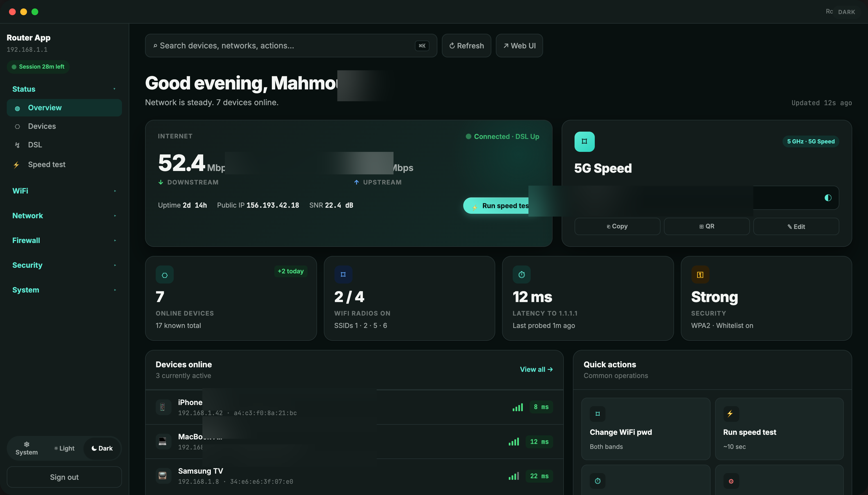868x495 pixels.
Task: Click the Samsung TV device name
Action: coord(200,471)
